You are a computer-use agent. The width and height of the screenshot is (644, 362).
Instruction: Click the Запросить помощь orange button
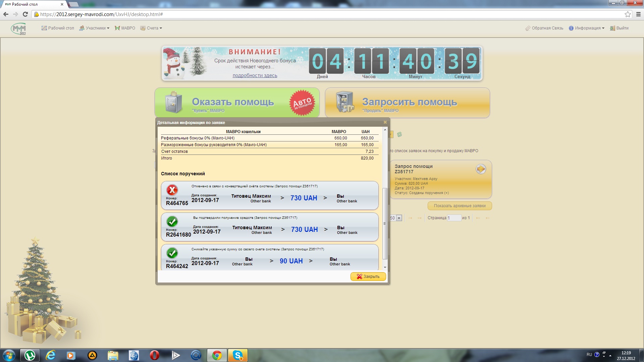pos(407,103)
